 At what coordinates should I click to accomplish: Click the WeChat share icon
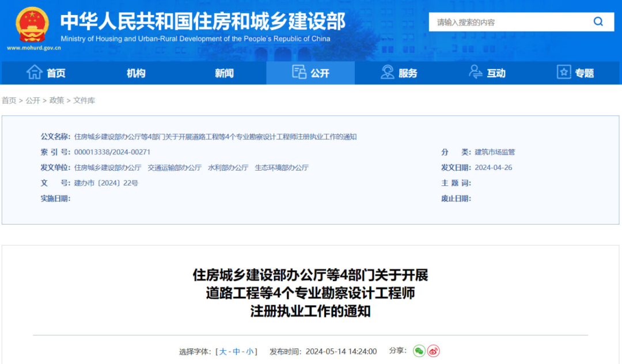(x=420, y=351)
